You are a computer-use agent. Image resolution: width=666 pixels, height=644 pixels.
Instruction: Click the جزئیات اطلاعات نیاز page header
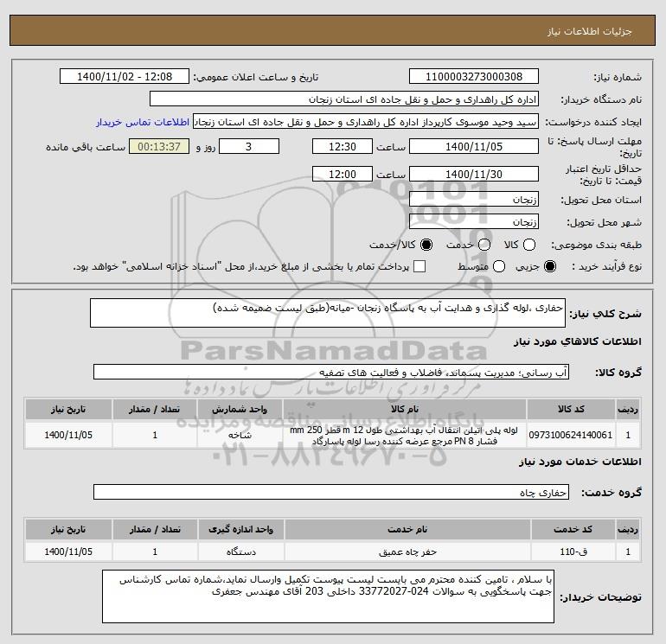point(589,31)
